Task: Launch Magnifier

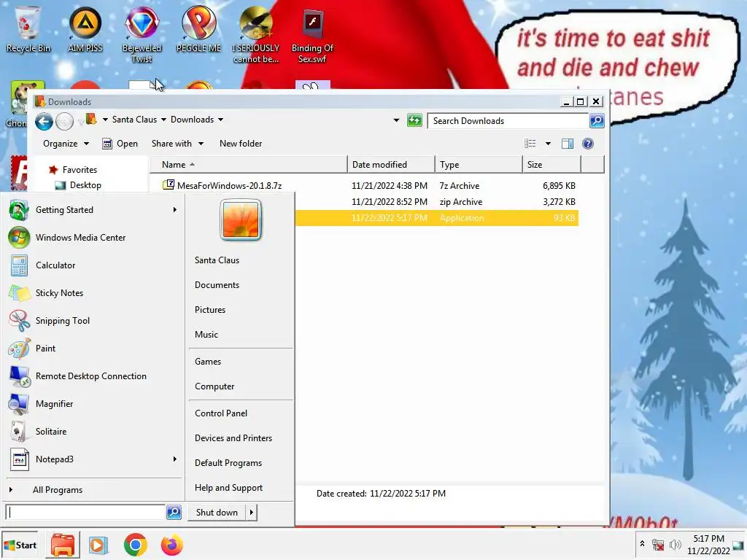Action: coord(94,404)
